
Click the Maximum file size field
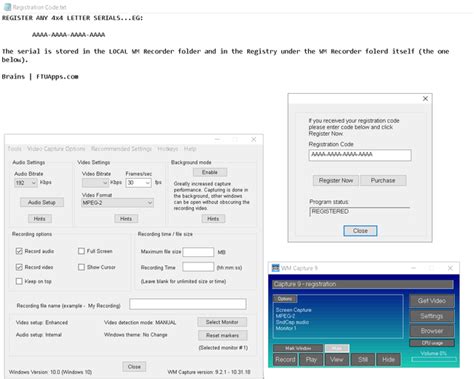pos(198,252)
